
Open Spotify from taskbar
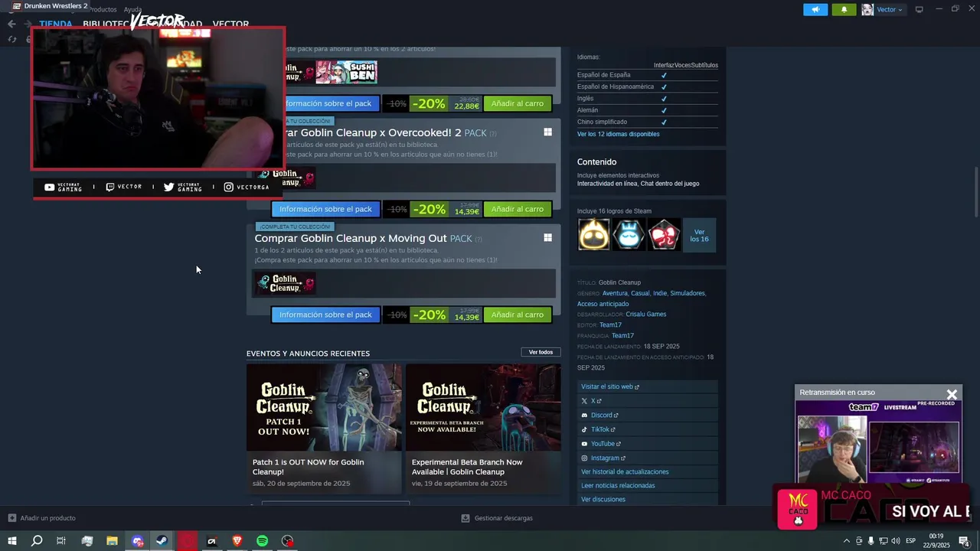[x=262, y=541]
